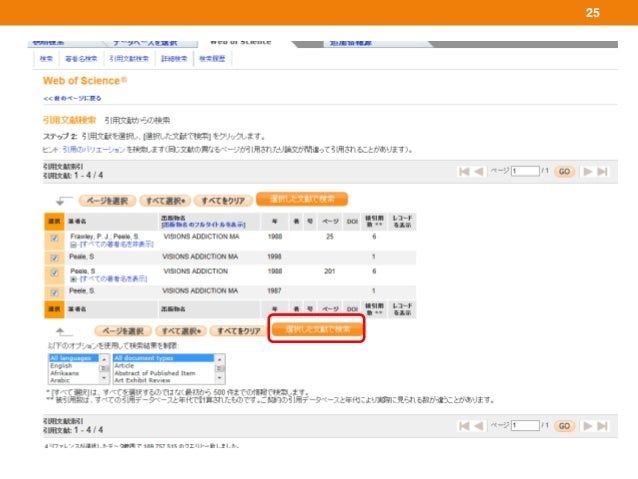
Task: Click citation count 6 in the Frawley row
Action: (x=374, y=237)
